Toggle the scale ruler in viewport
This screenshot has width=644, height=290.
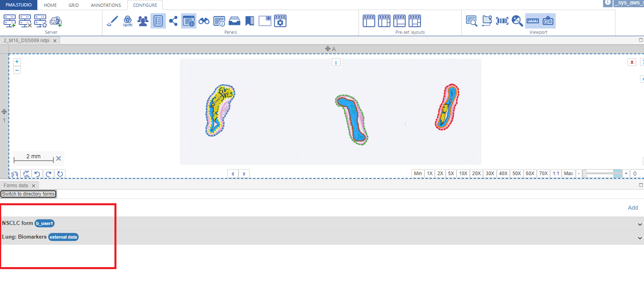pos(532,21)
